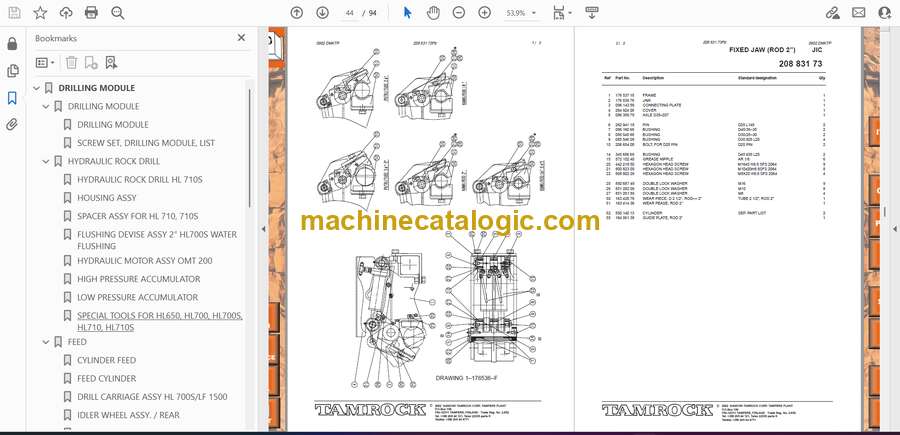Image resolution: width=900 pixels, height=435 pixels.
Task: Open the 53.9% zoom level dropdown
Action: pos(521,13)
